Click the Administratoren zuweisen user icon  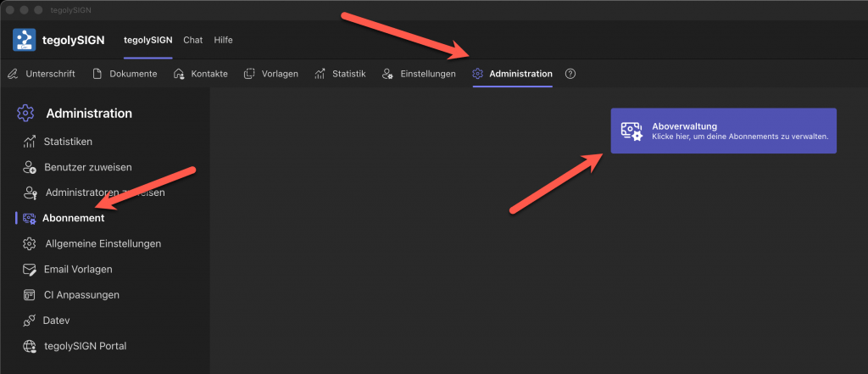[30, 193]
